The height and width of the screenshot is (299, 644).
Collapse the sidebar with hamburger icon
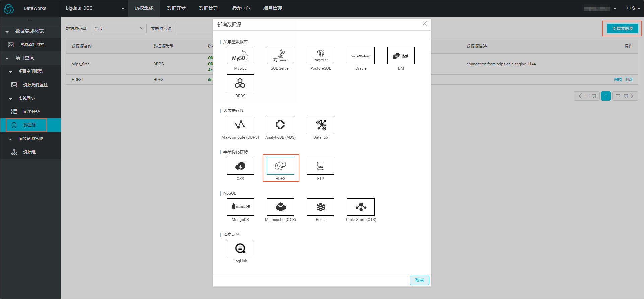pyautogui.click(x=30, y=20)
